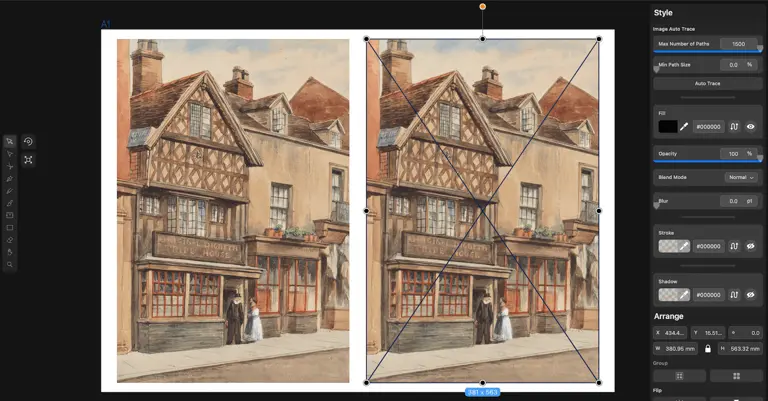Click the left painting image on artboard

(x=233, y=211)
